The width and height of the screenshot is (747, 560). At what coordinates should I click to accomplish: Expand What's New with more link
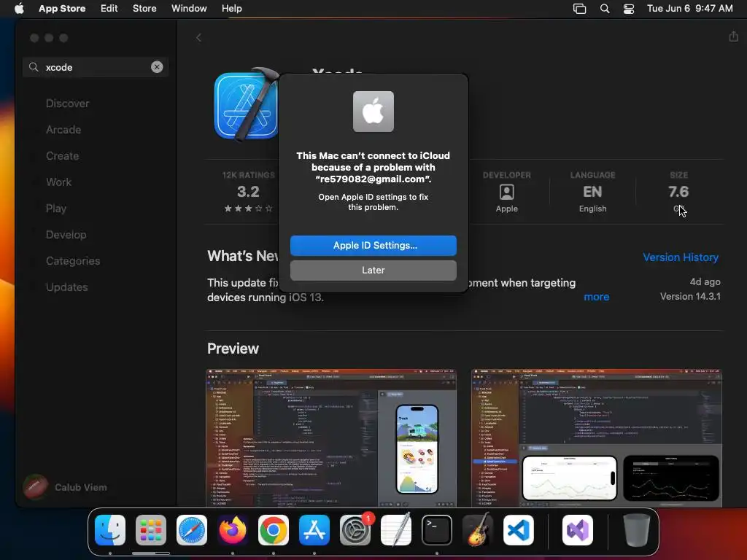[597, 297]
